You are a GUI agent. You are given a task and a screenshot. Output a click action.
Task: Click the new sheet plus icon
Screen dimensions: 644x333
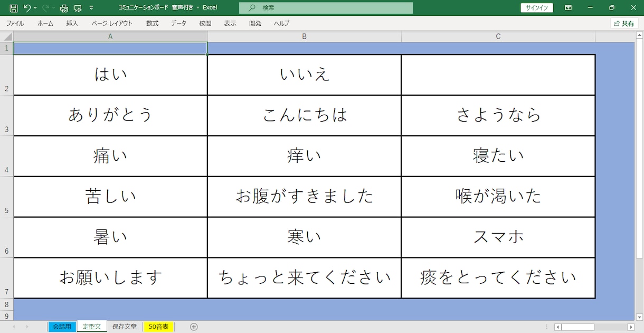[194, 327]
